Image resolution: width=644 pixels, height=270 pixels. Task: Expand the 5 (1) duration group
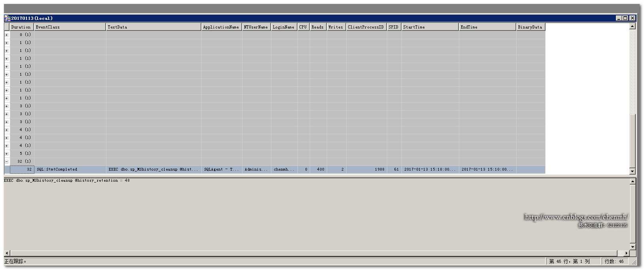(x=7, y=154)
